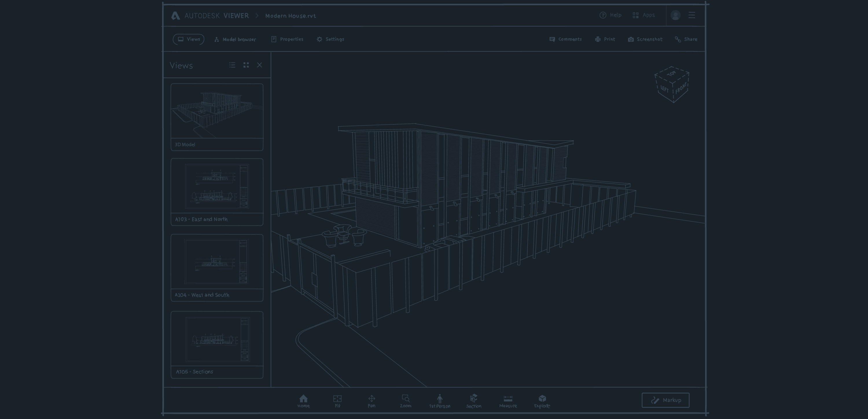Open the user account avatar menu
The image size is (868, 419).
tap(675, 15)
